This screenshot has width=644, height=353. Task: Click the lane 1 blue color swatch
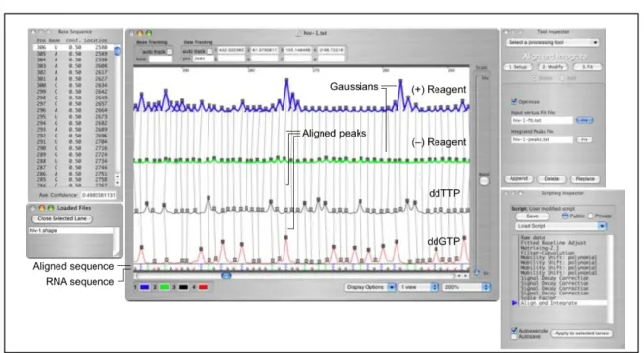[x=145, y=287]
